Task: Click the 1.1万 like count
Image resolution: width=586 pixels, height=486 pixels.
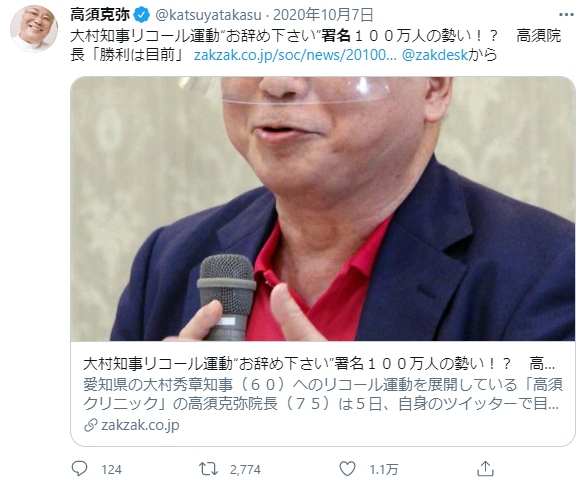Action: pyautogui.click(x=383, y=469)
